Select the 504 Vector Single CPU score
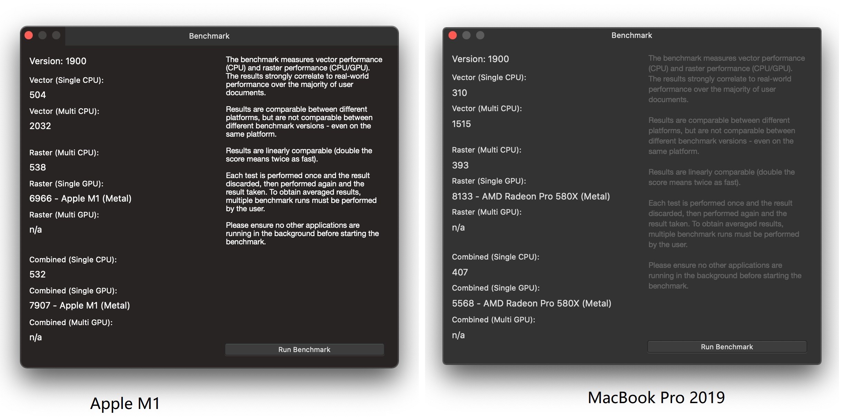The width and height of the screenshot is (868, 419). (38, 95)
